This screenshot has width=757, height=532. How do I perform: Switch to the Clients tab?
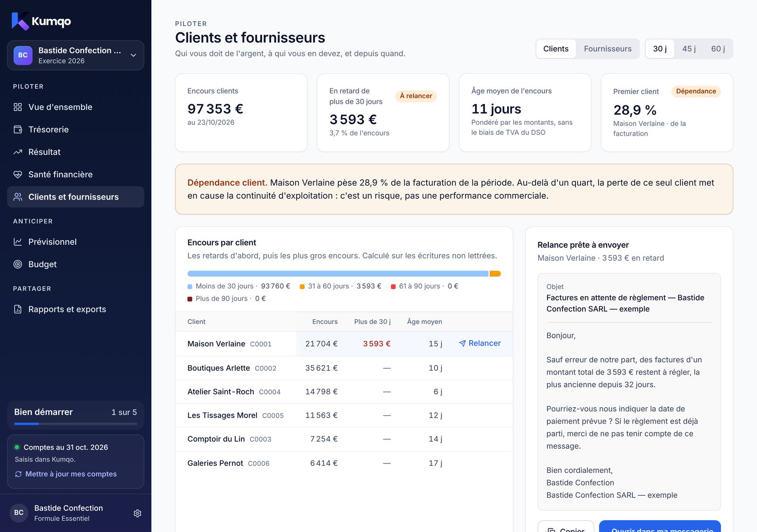click(556, 49)
